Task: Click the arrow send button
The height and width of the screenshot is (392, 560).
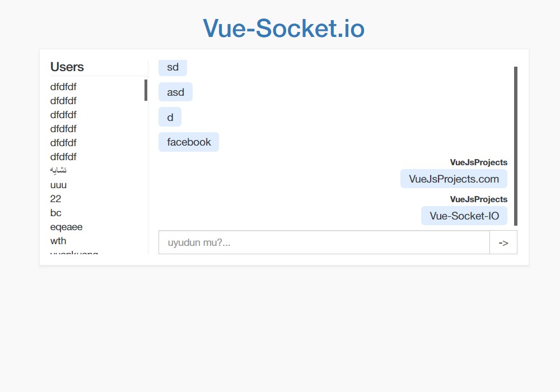Action: [503, 242]
